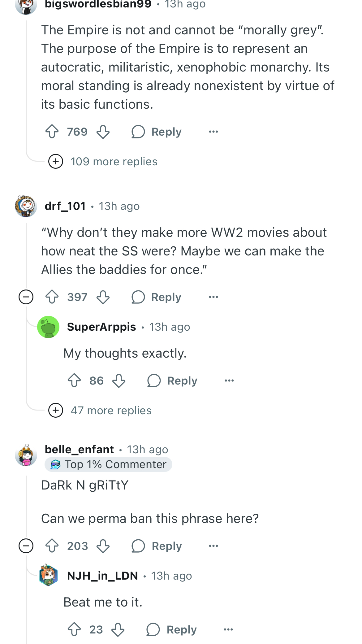Upvote the comment with 769 points
The width and height of the screenshot is (362, 644).
click(52, 132)
